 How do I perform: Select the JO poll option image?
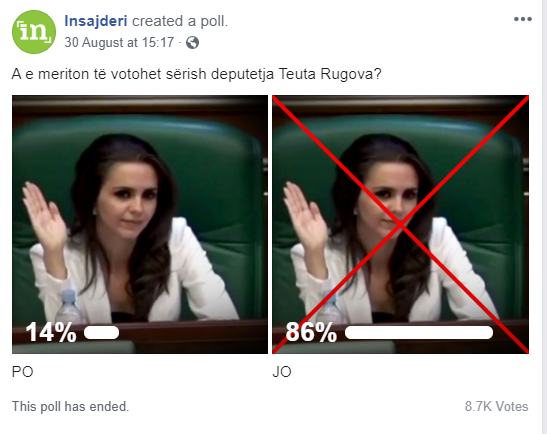click(400, 224)
